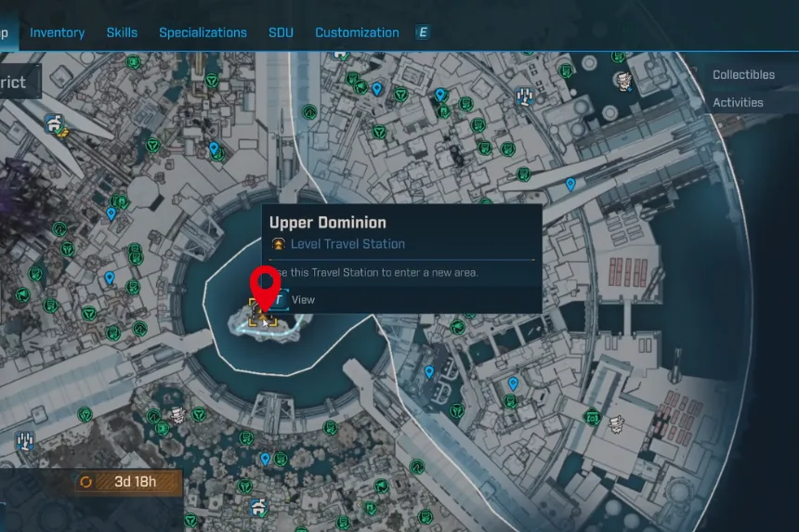Switch to the Skills tab
This screenshot has width=799, height=532.
click(123, 32)
